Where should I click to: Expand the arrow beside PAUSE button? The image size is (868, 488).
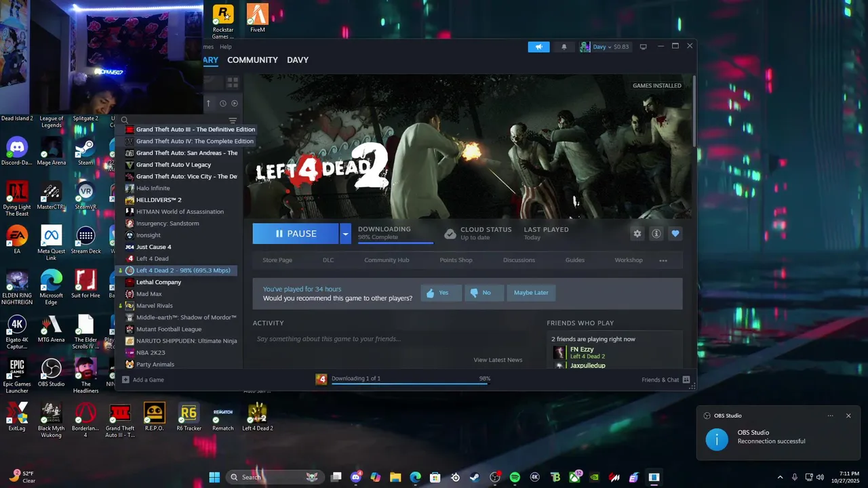[x=345, y=234]
